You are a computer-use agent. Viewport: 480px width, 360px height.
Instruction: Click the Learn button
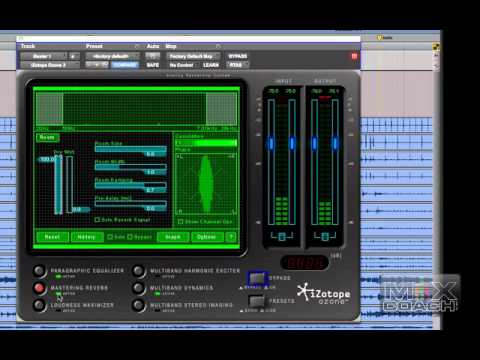(211, 65)
